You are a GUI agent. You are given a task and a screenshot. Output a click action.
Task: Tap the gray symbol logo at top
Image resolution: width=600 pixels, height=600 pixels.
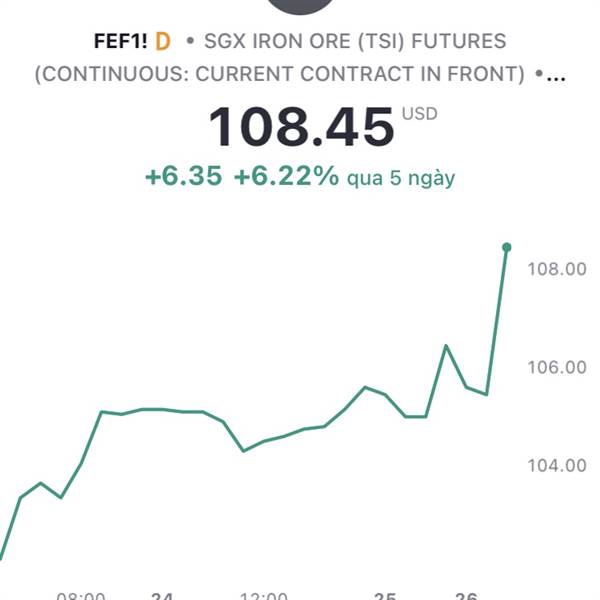pos(300,6)
